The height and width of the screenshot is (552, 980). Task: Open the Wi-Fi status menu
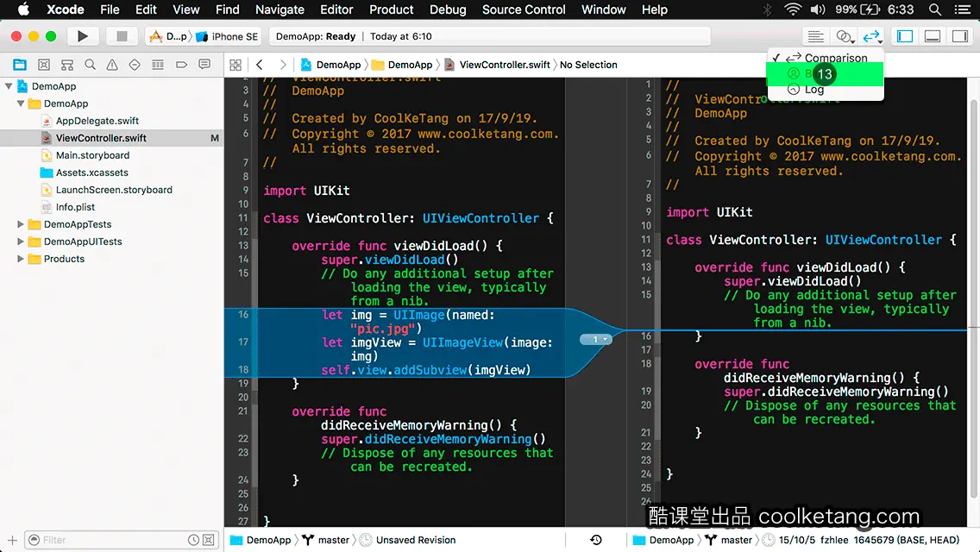pos(793,9)
